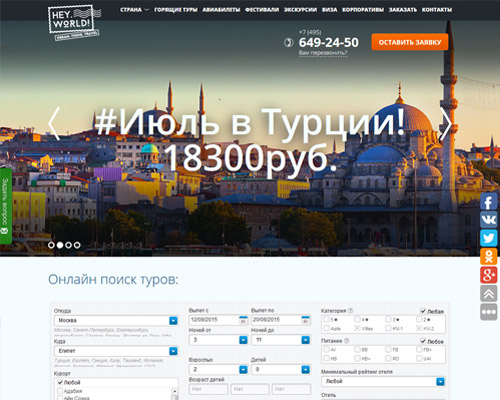Click 'Оставить заявку' orange button

pos(410,42)
